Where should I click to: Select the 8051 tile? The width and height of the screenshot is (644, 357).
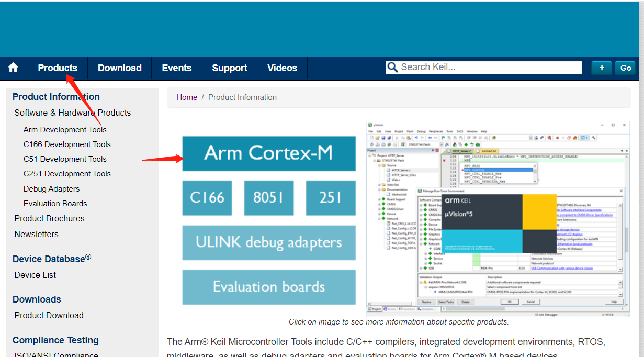click(268, 198)
